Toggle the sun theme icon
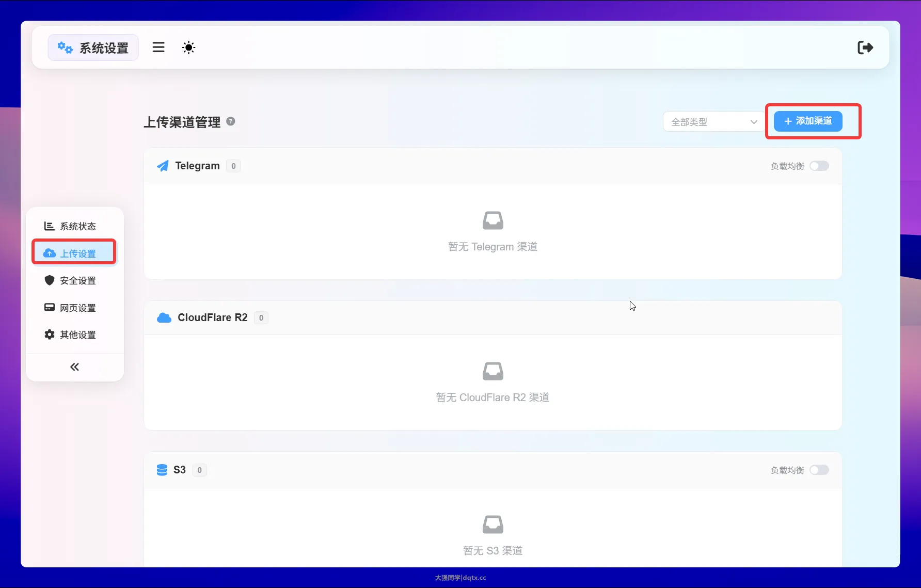921x588 pixels. click(x=188, y=47)
